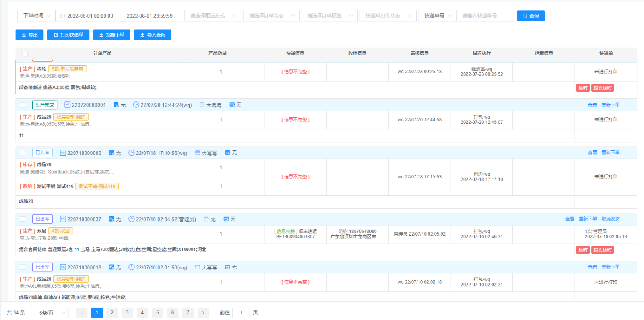Open the 快递单号 search type dropdown
644x320 pixels.
[438, 16]
